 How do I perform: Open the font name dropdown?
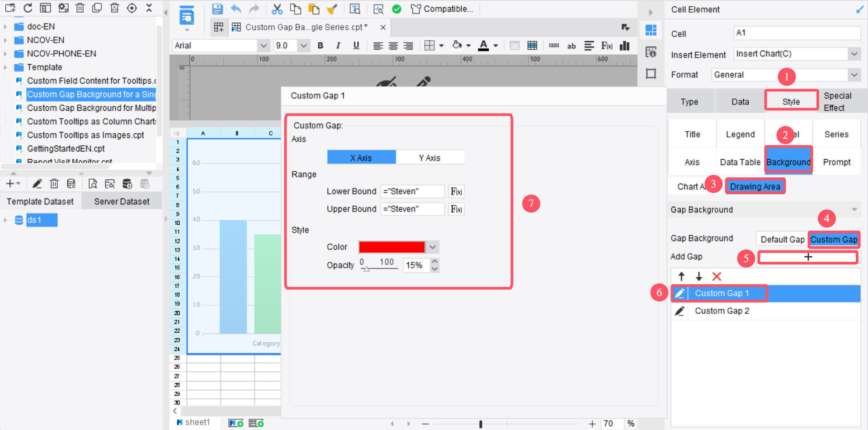click(264, 46)
